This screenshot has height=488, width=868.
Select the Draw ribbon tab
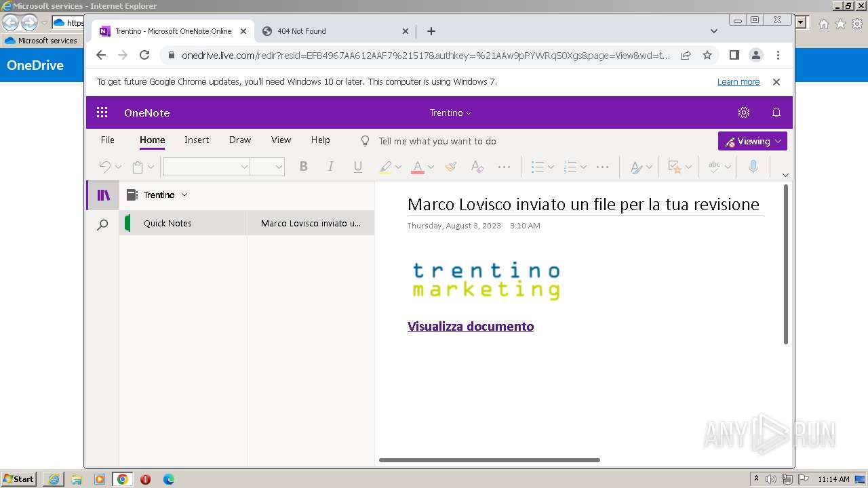tap(240, 140)
